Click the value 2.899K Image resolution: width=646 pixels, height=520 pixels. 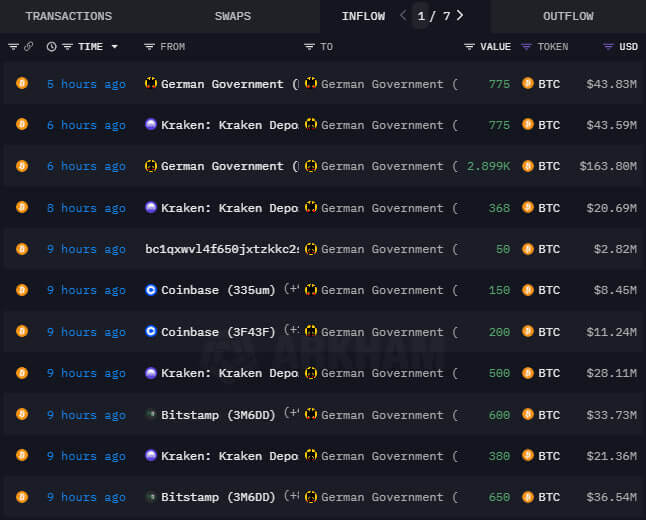pos(488,166)
